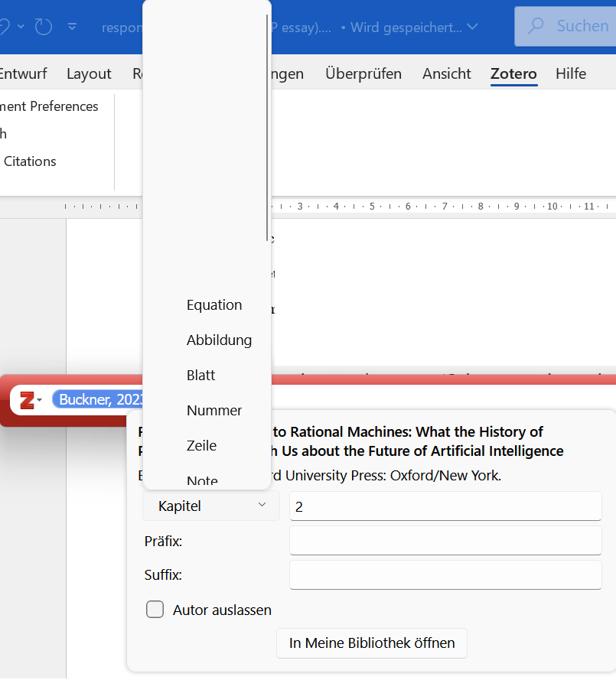
Task: Click the locator list scrollbar thumb
Action: (267, 128)
